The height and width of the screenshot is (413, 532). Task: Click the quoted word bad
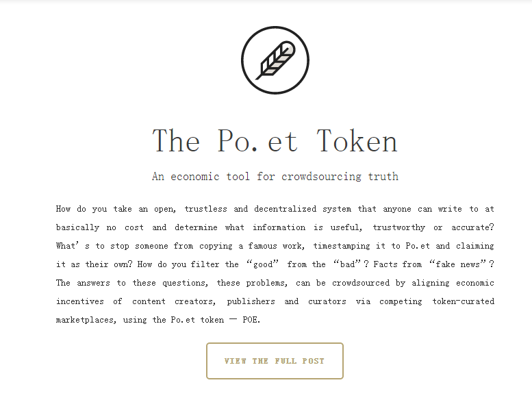pos(347,264)
